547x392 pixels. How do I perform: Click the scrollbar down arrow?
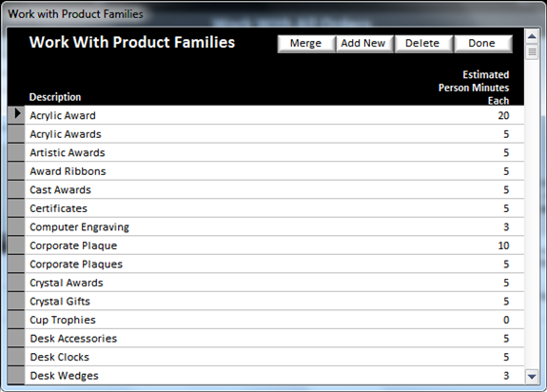(532, 377)
